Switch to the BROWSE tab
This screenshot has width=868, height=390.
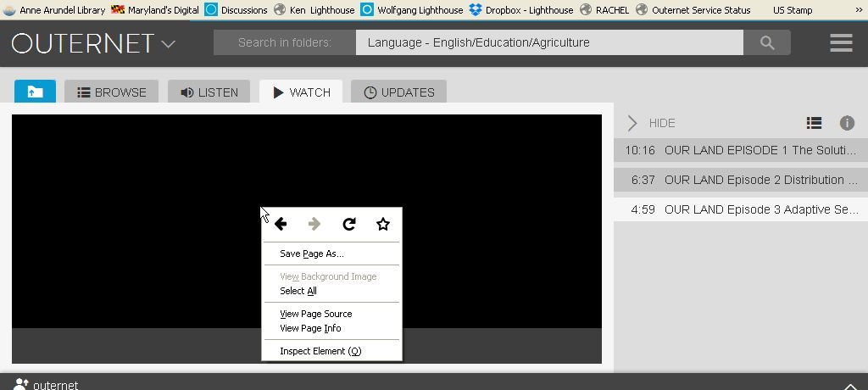click(x=111, y=92)
